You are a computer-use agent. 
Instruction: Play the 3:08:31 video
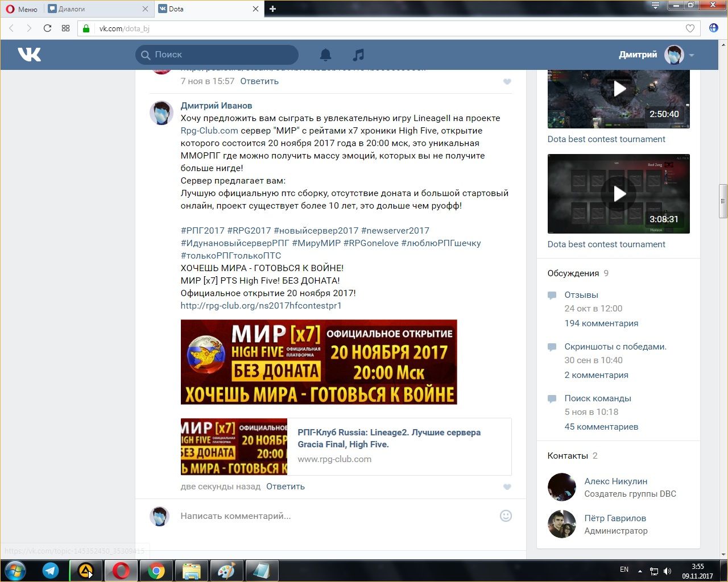[619, 194]
